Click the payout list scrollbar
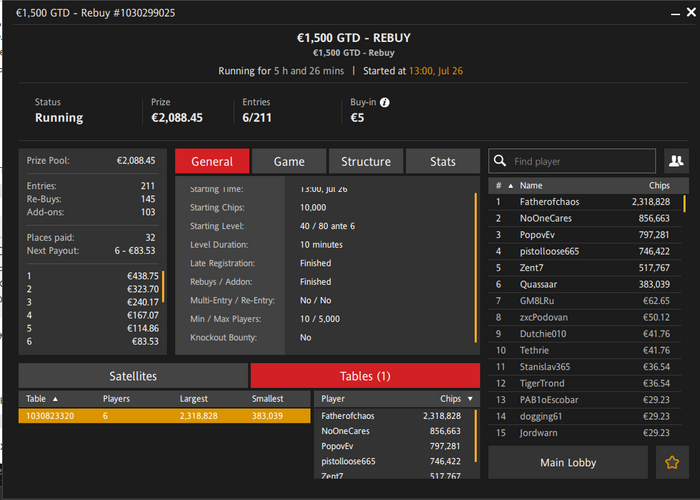Image resolution: width=700 pixels, height=500 pixels. (x=163, y=287)
